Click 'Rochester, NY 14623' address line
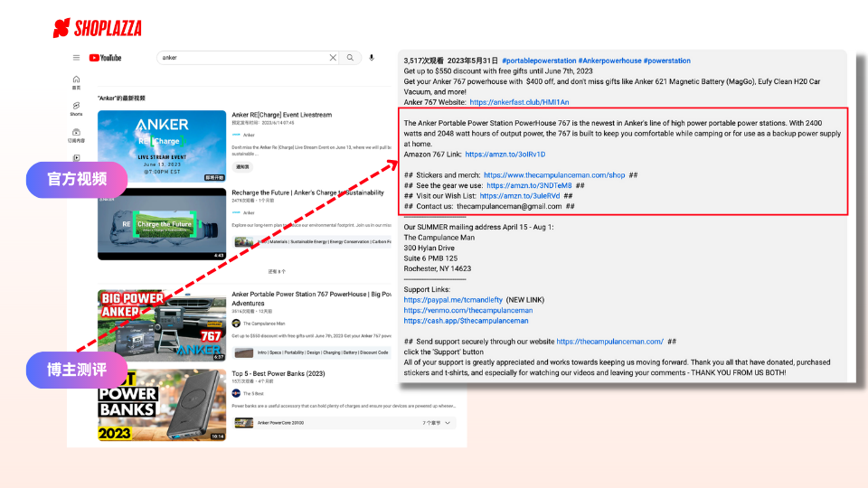This screenshot has height=488, width=868. point(438,269)
